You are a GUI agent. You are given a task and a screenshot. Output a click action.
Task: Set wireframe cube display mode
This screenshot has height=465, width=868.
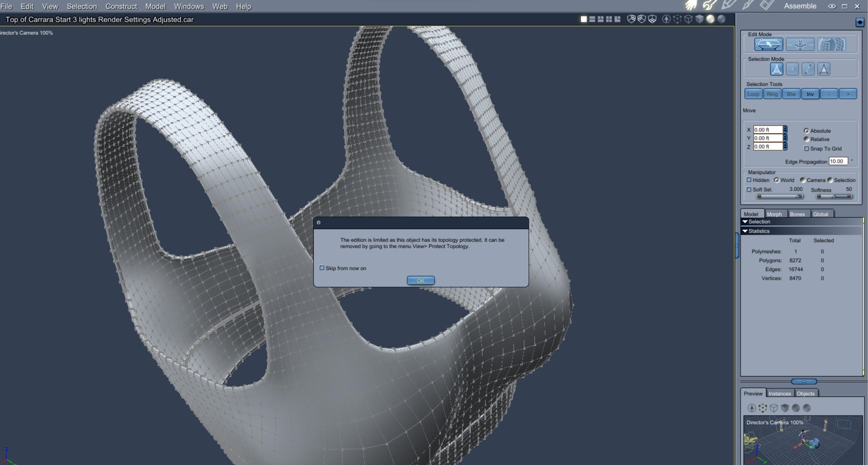[x=688, y=19]
